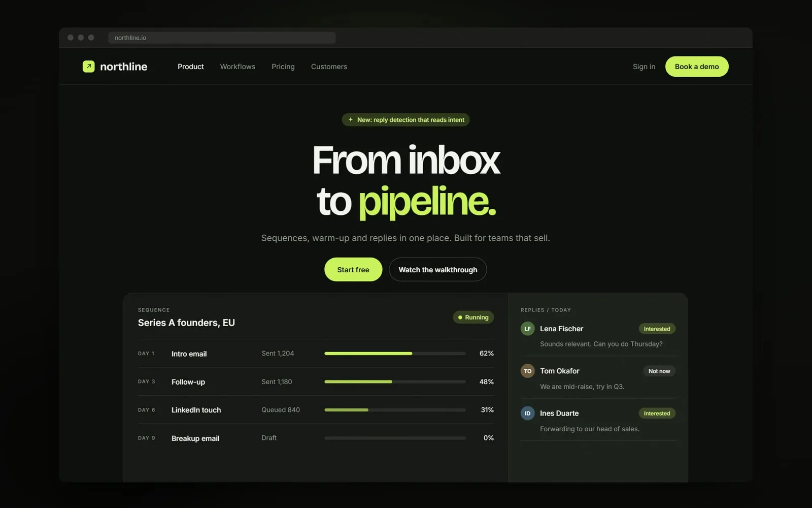Viewport: 812px width, 508px height.
Task: Click the northline wordmark
Action: pyautogui.click(x=123, y=67)
